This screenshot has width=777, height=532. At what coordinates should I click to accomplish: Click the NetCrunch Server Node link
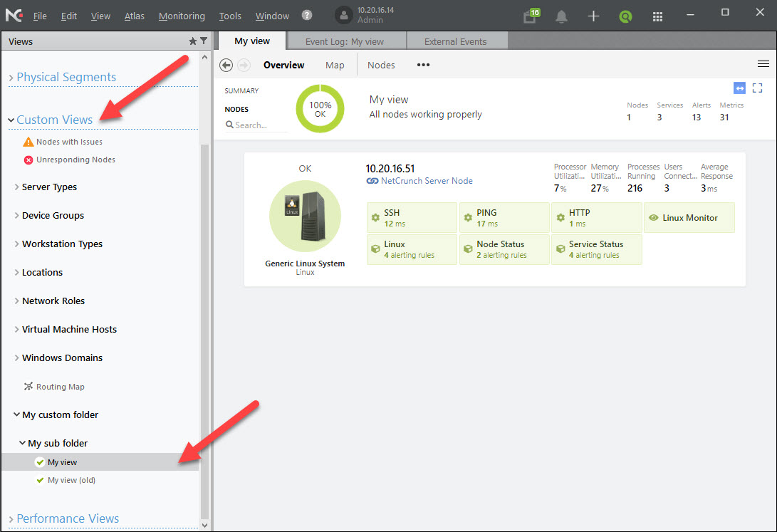(x=426, y=181)
